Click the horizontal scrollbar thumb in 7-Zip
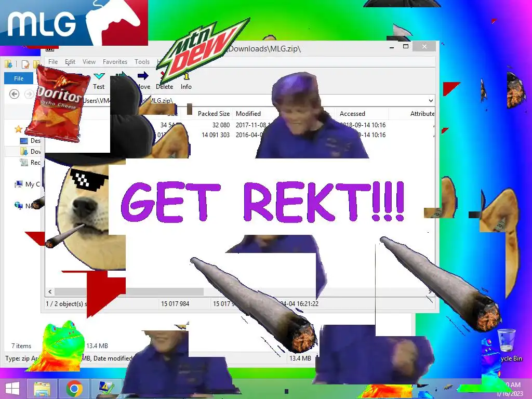 point(129,291)
